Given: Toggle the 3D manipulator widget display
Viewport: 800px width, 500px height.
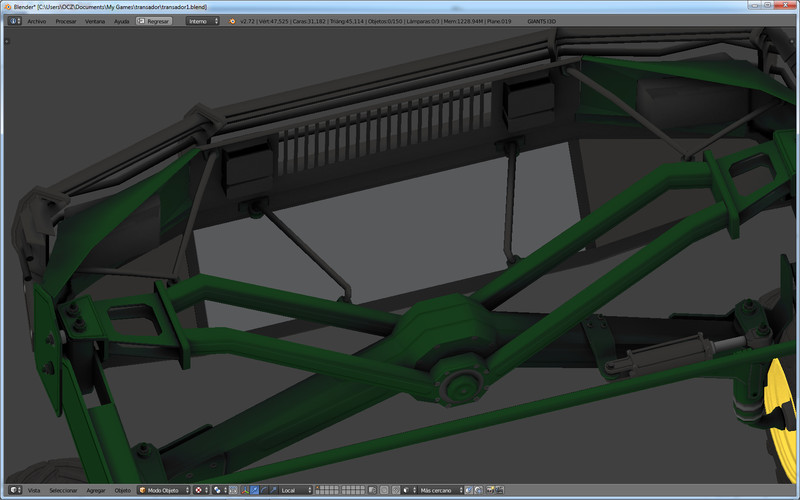Looking at the screenshot, I should click(x=245, y=490).
